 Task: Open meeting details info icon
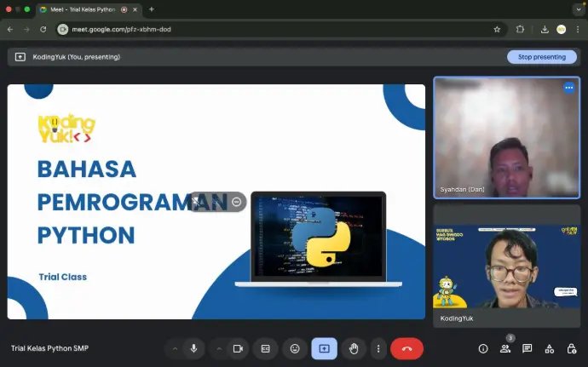coord(483,348)
